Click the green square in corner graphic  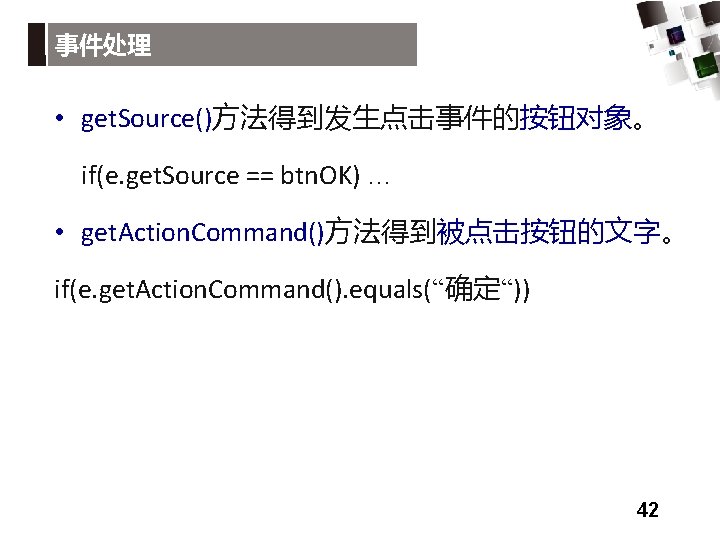[705, 66]
